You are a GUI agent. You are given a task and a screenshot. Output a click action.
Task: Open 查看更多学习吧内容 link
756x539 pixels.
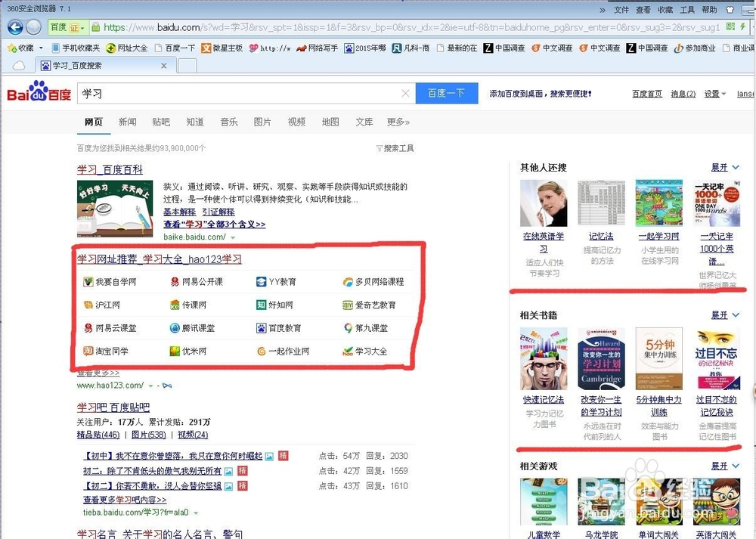tap(125, 500)
